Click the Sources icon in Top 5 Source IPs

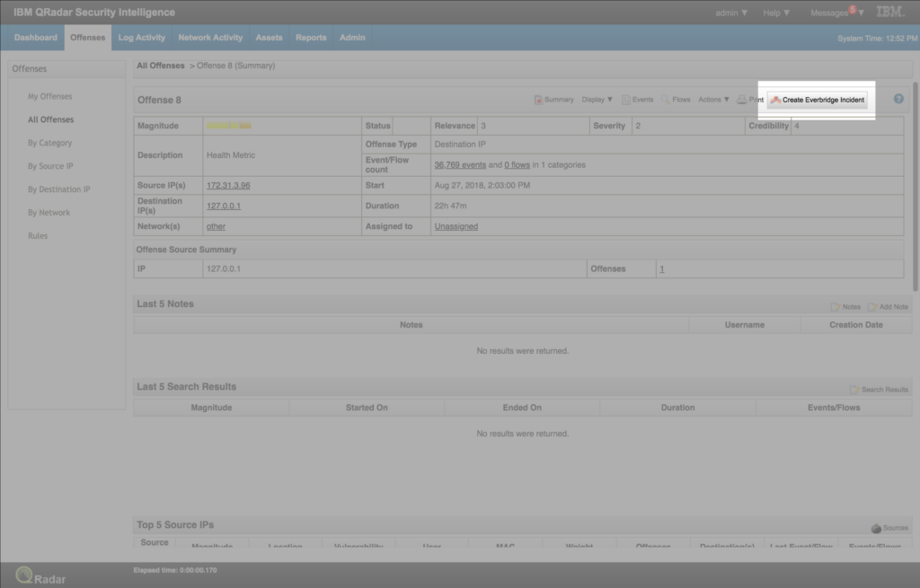tap(889, 528)
